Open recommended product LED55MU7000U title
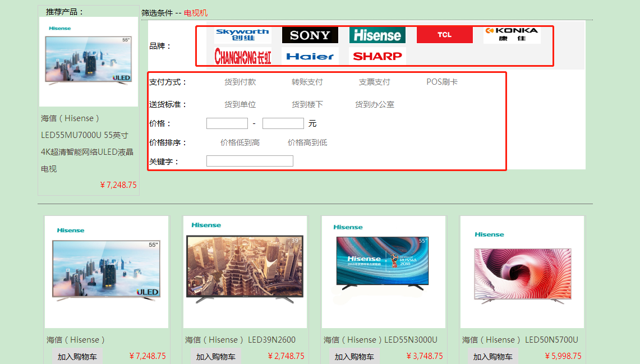640x364 pixels. (x=87, y=144)
